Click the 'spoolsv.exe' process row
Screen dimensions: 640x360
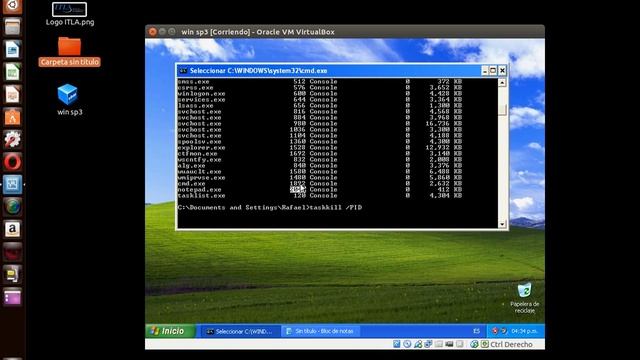point(320,141)
